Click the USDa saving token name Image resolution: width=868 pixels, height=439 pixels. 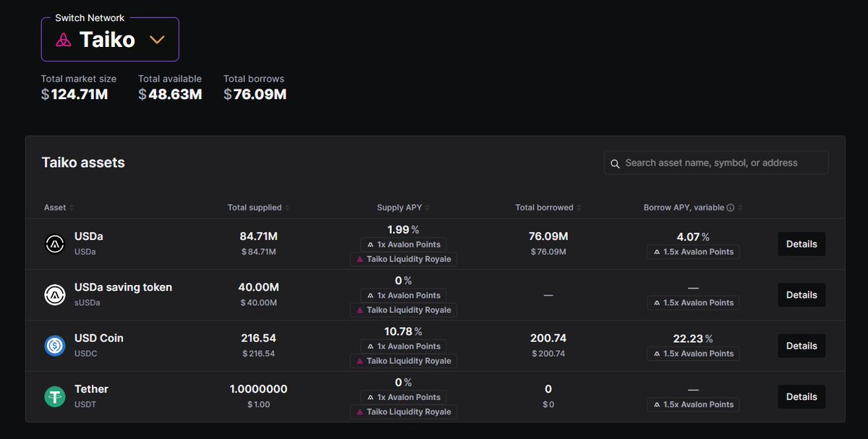tap(123, 287)
